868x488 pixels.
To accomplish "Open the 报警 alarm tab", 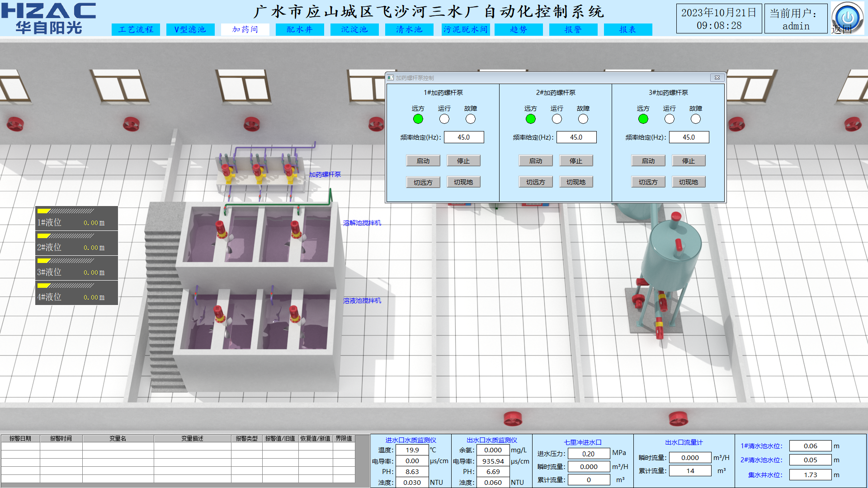I will tap(573, 29).
